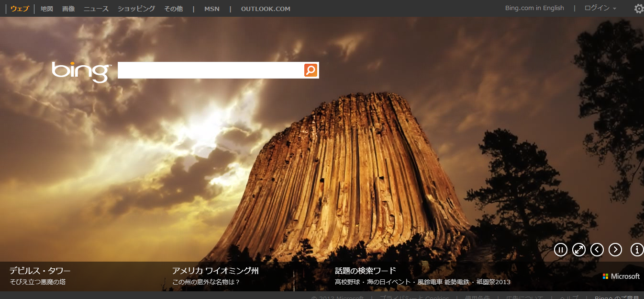Image resolution: width=644 pixels, height=299 pixels.
Task: Open the その他 menu
Action: point(173,9)
